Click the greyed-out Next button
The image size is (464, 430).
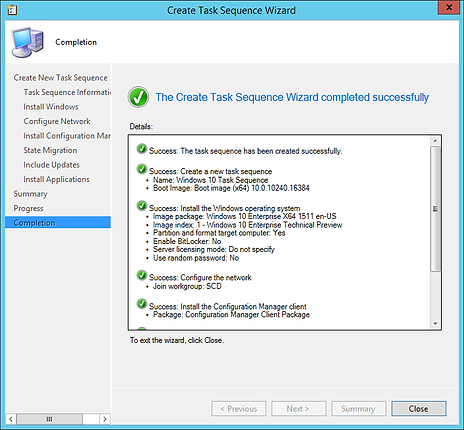299,409
